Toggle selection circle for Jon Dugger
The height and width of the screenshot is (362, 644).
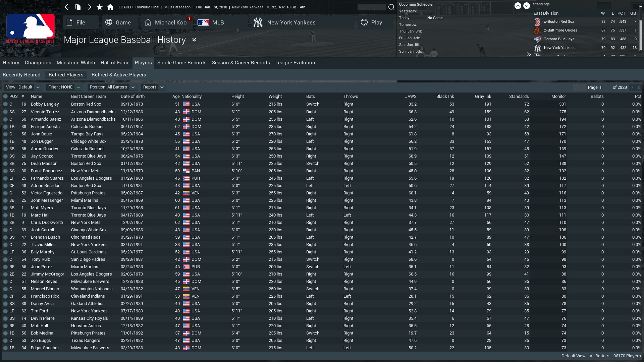pyautogui.click(x=5, y=141)
